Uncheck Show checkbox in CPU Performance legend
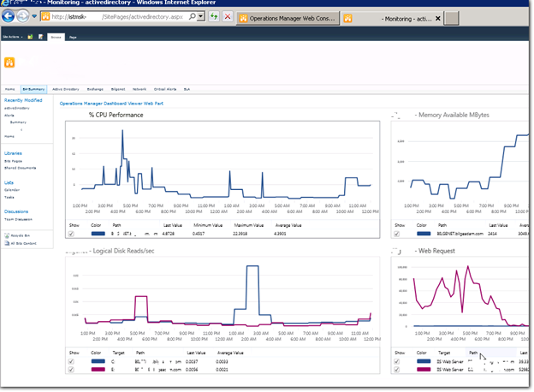Viewport: 534px width, 392px height. 71,234
